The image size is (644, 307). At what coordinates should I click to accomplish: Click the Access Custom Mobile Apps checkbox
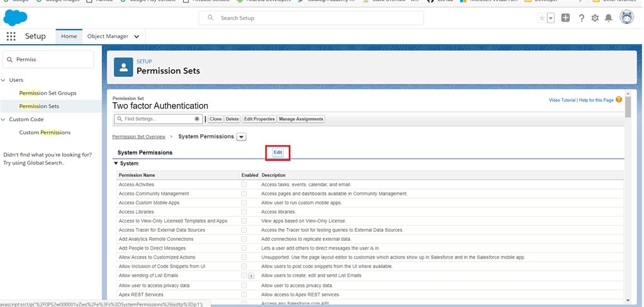click(244, 202)
